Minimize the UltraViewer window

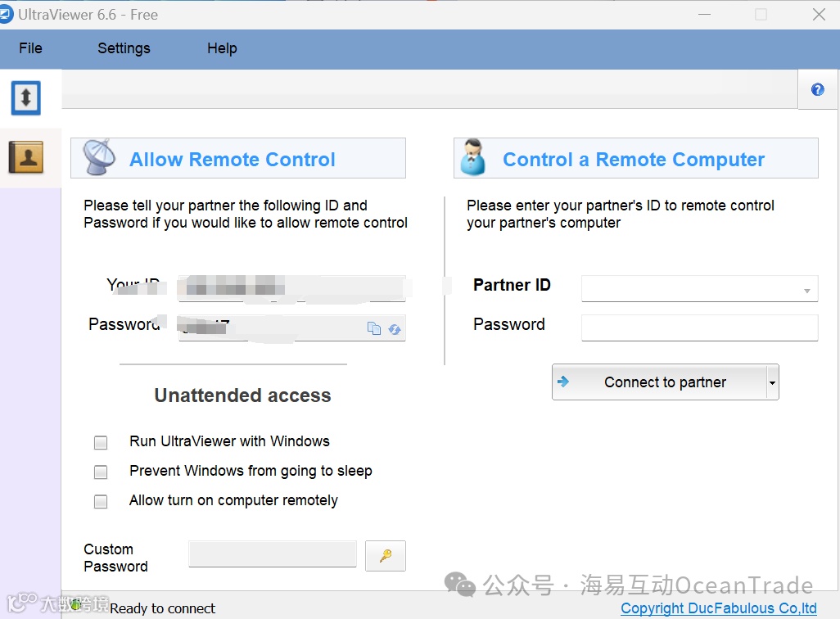pyautogui.click(x=704, y=15)
